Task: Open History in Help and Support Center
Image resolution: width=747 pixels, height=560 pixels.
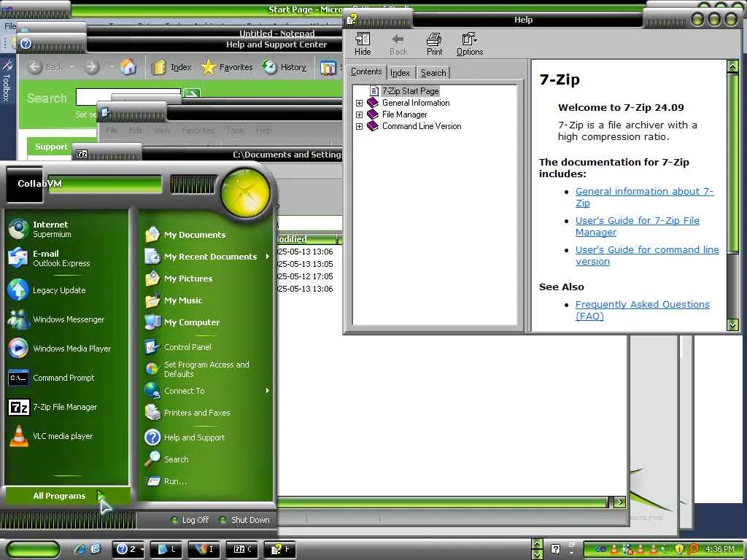Action: [x=285, y=67]
